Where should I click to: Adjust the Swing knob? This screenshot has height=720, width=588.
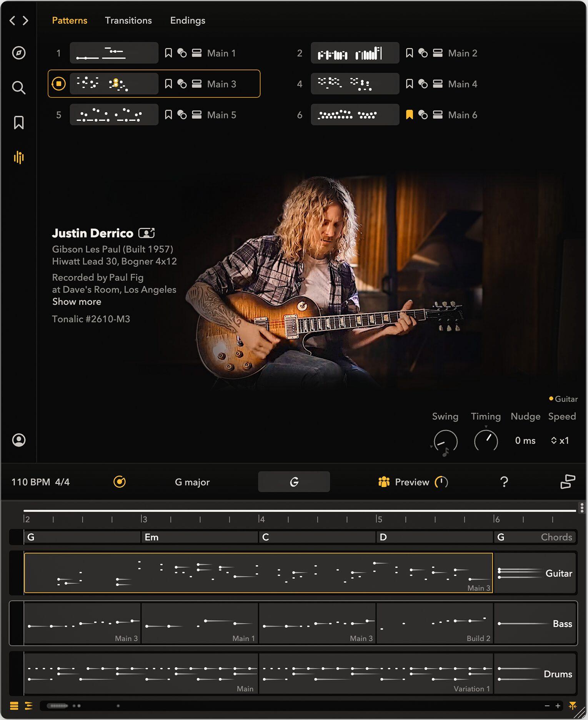point(445,441)
